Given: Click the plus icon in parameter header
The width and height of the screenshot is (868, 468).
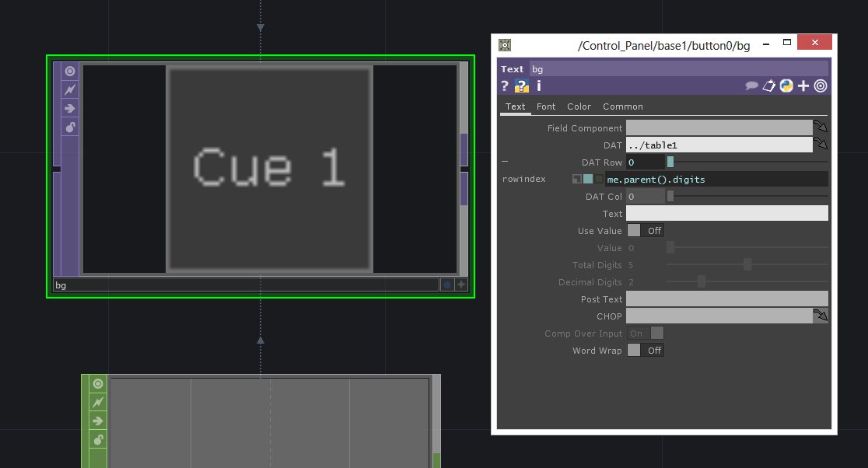Looking at the screenshot, I should coord(803,86).
